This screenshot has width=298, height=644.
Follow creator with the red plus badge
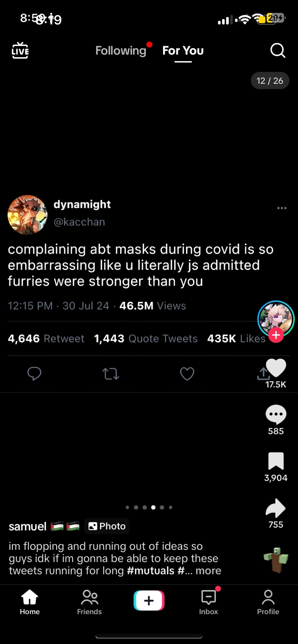point(276,335)
